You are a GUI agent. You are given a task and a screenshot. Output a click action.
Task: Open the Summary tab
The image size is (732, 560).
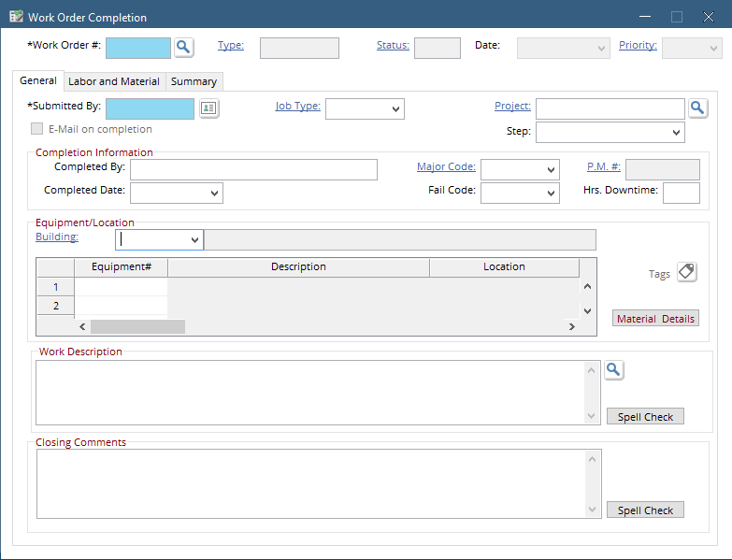(x=194, y=81)
